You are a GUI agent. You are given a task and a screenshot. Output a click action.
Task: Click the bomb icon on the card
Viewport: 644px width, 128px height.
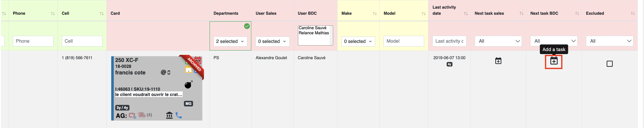coord(188,85)
